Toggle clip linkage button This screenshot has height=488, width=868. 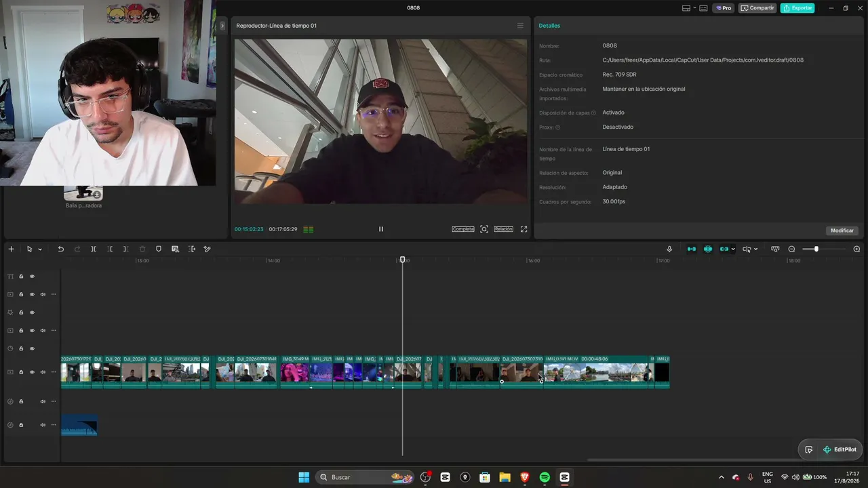724,249
